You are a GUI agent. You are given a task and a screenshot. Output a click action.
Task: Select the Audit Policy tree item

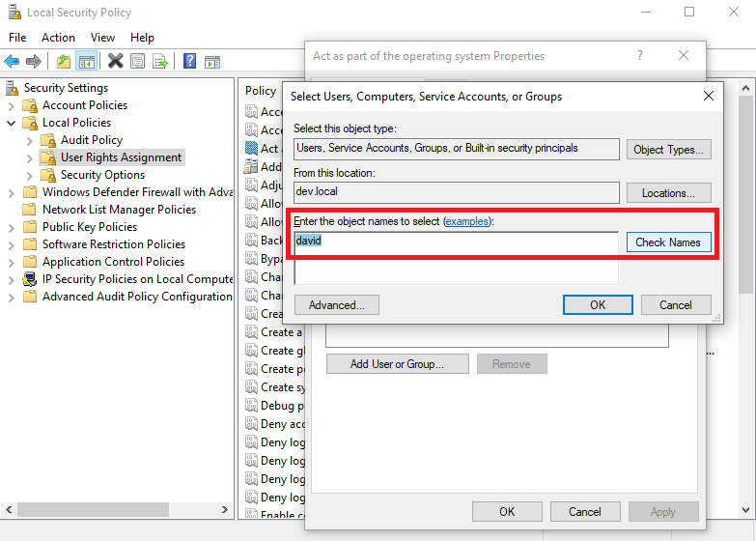(92, 140)
